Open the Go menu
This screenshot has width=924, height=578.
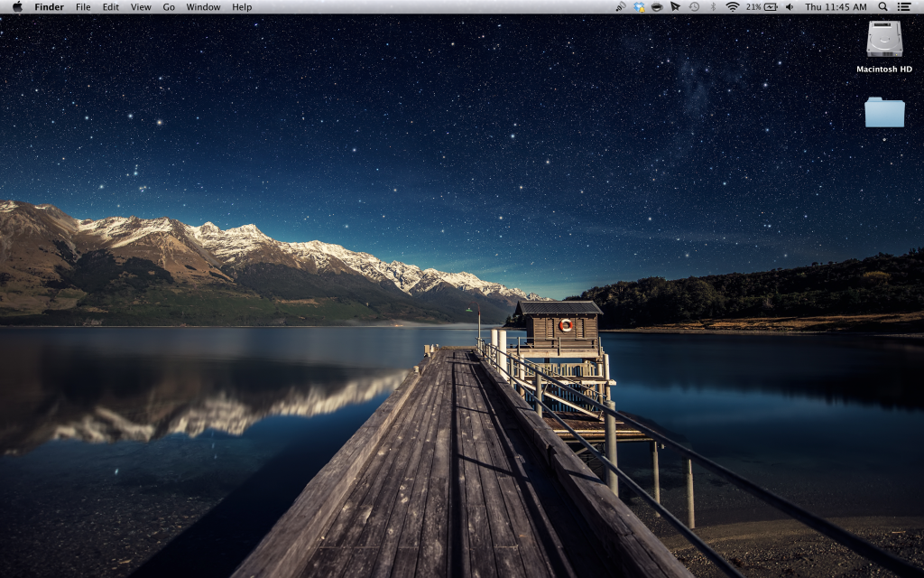coord(169,7)
